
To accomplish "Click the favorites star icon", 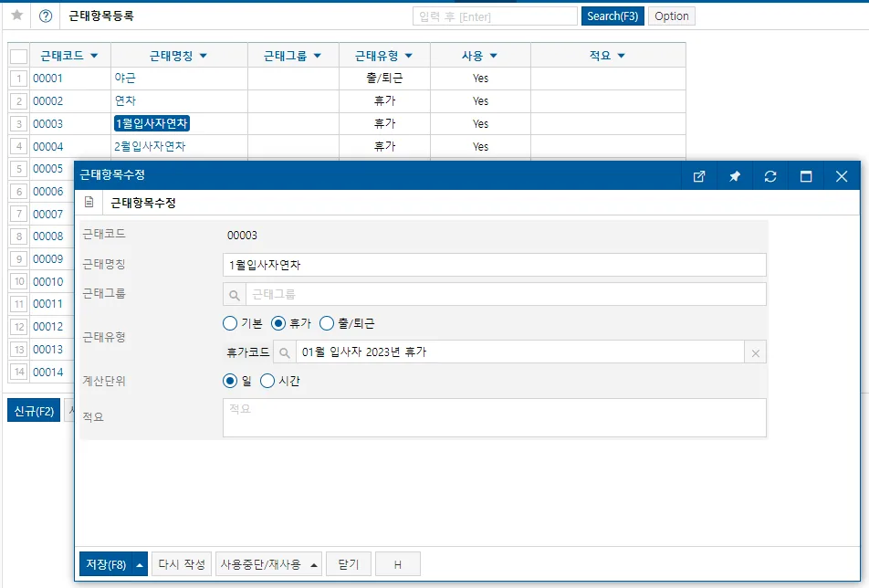I will pos(17,15).
